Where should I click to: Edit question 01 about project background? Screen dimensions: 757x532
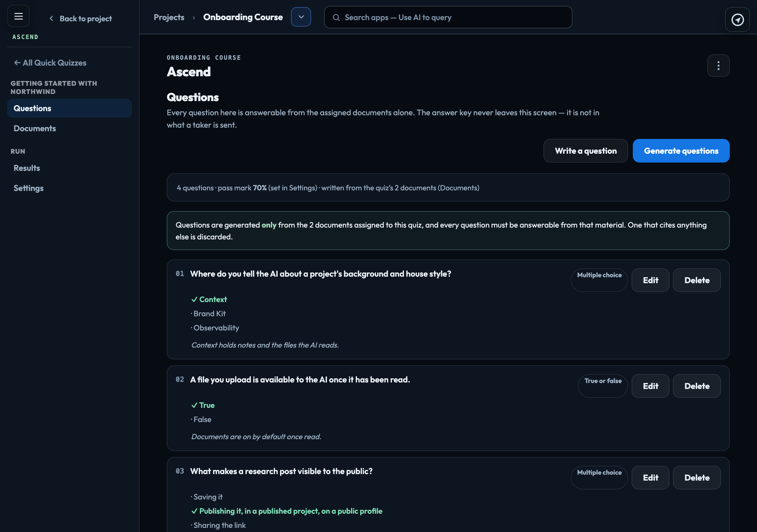650,280
